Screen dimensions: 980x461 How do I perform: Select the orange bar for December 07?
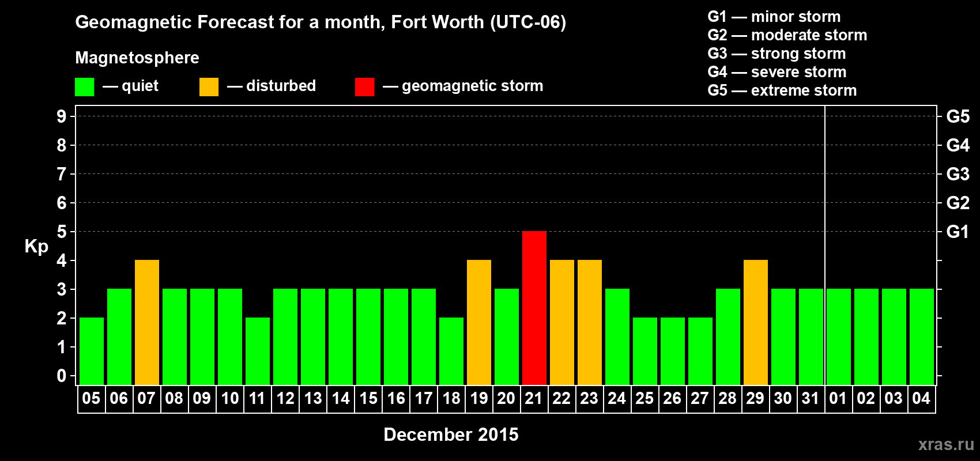click(147, 322)
